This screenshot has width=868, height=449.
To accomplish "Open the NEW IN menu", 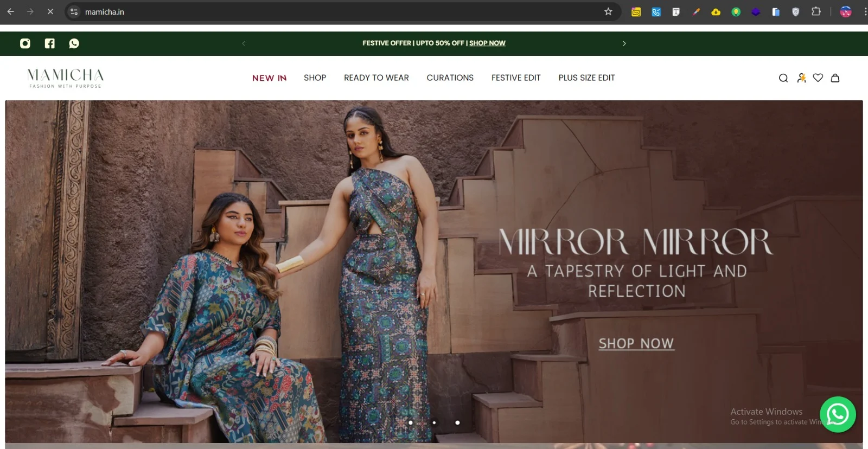I will tap(269, 78).
